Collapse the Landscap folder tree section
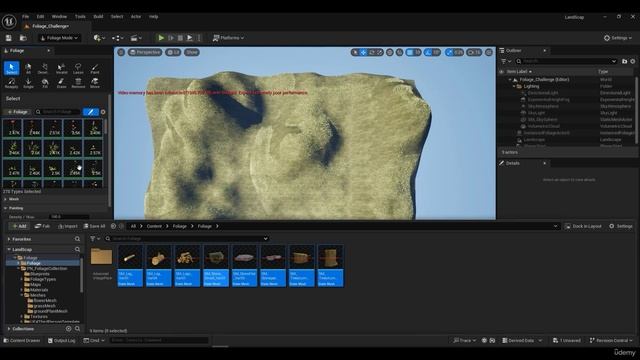The width and height of the screenshot is (640, 360). (9, 249)
